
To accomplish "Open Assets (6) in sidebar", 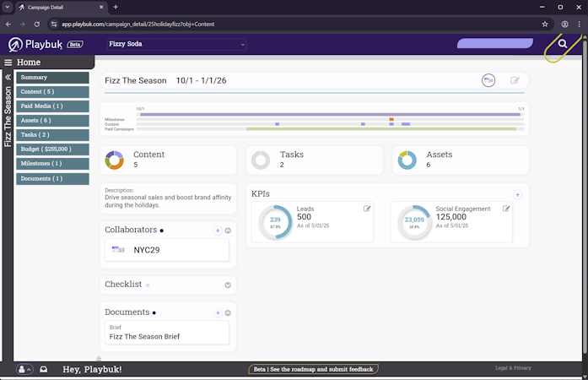I will point(52,121).
